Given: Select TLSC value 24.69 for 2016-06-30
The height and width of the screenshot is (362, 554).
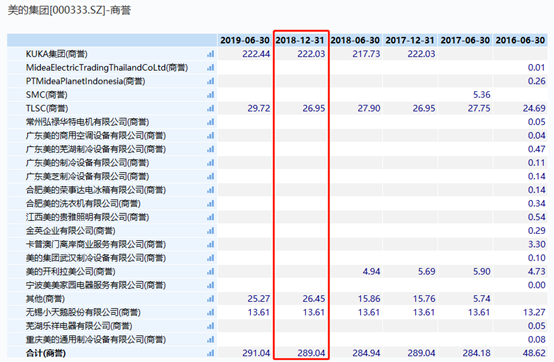Looking at the screenshot, I should (534, 108).
